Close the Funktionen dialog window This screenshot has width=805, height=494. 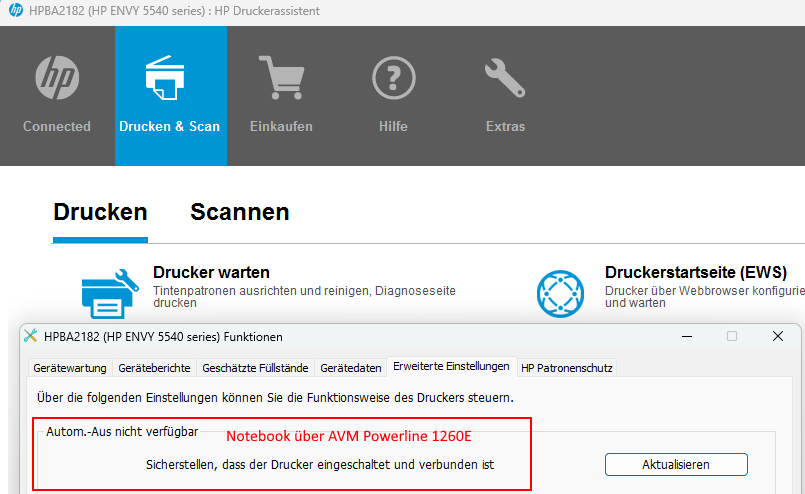coord(778,336)
